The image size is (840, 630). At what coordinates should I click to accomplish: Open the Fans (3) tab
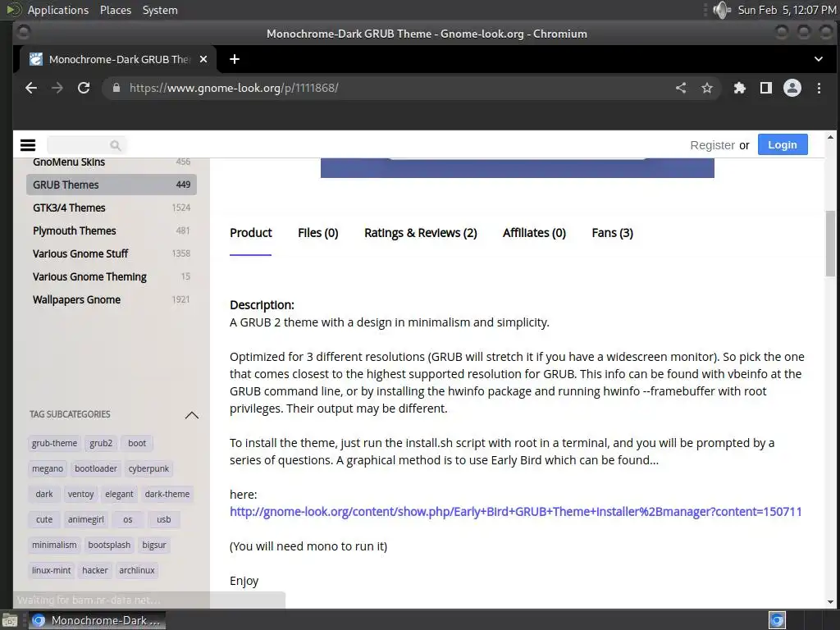coord(612,233)
